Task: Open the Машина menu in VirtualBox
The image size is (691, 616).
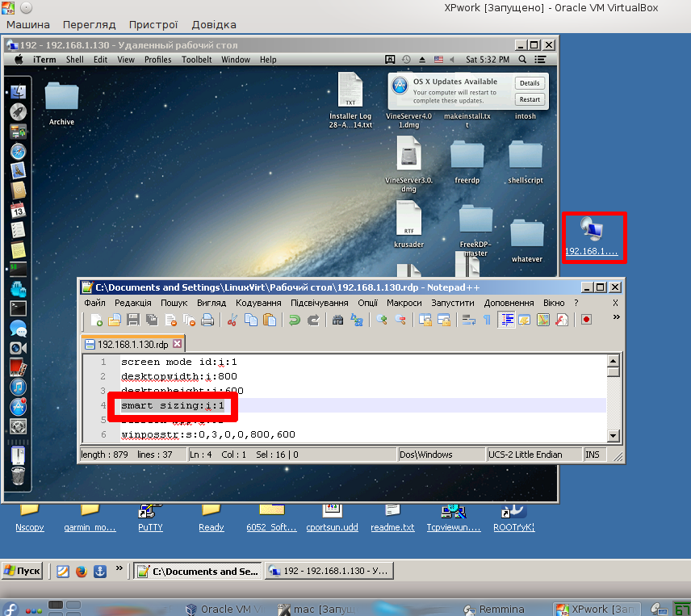Action: click(28, 25)
